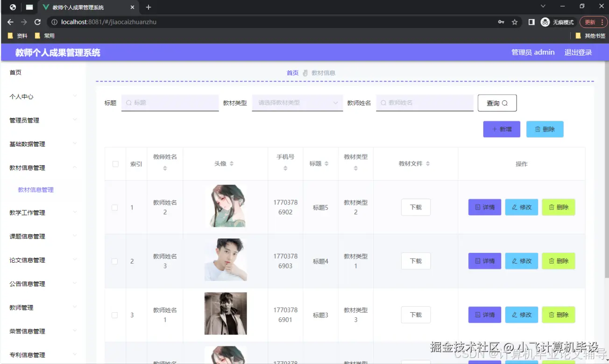Click the browser refresh icon
The height and width of the screenshot is (364, 609).
point(37,22)
